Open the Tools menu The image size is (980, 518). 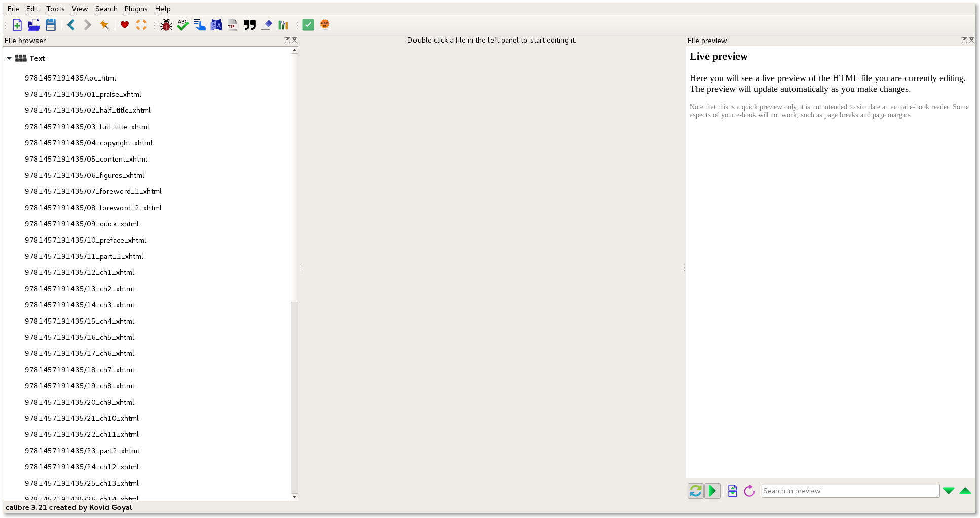(x=55, y=9)
